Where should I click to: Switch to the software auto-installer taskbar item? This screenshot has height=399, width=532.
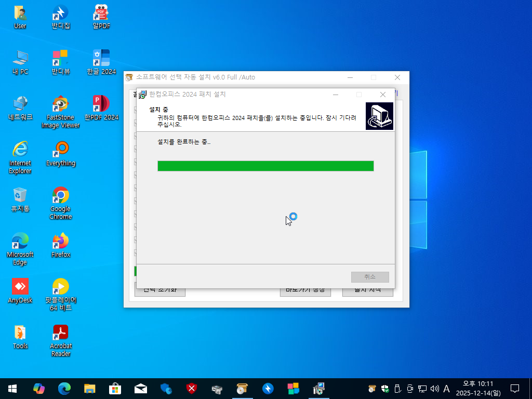click(x=242, y=389)
